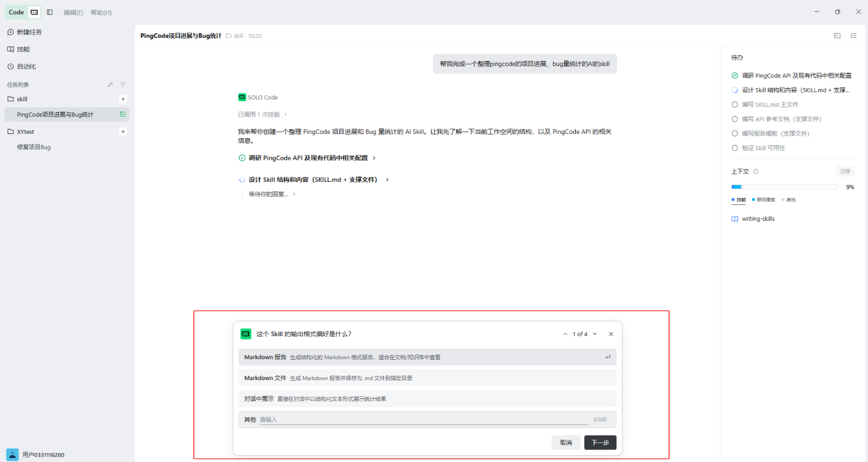Select the Markdown 文件 option

(427, 378)
